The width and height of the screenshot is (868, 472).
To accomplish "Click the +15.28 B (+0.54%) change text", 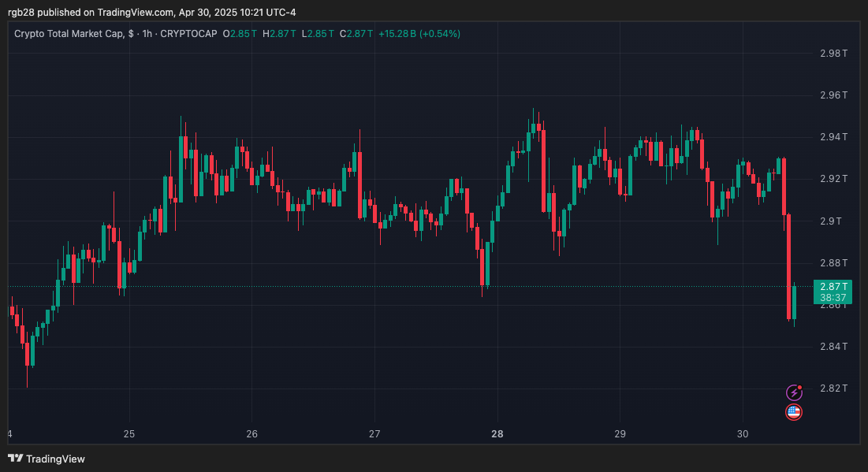I will coord(419,34).
